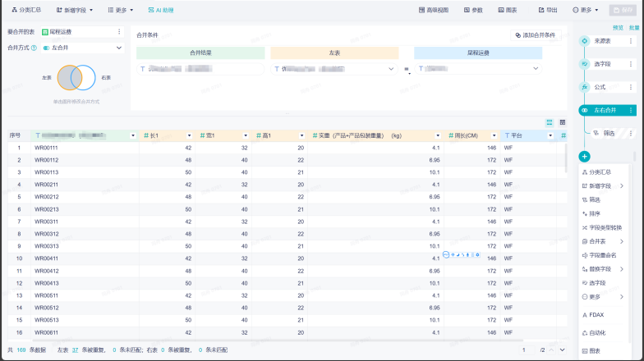The width and height of the screenshot is (644, 361).
Task: Click the 合并方式 help question icon
Action: click(34, 48)
